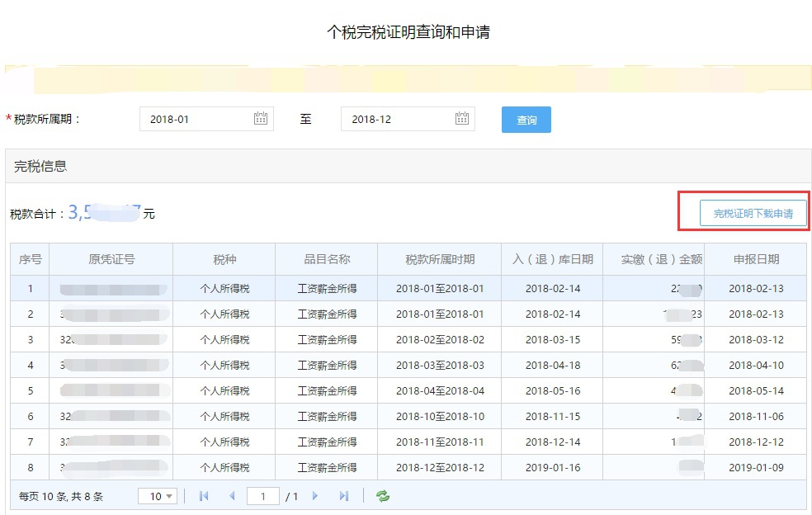The image size is (812, 515).
Task: Select period 2018-02至2018-02 cell
Action: (440, 340)
